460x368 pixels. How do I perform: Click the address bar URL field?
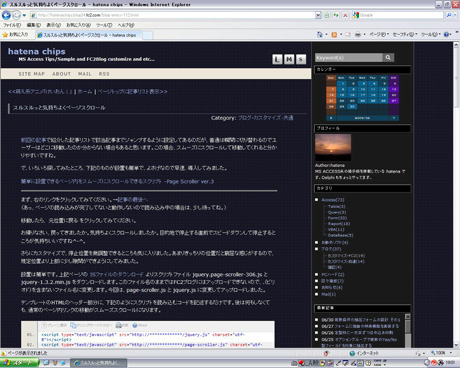click(173, 15)
